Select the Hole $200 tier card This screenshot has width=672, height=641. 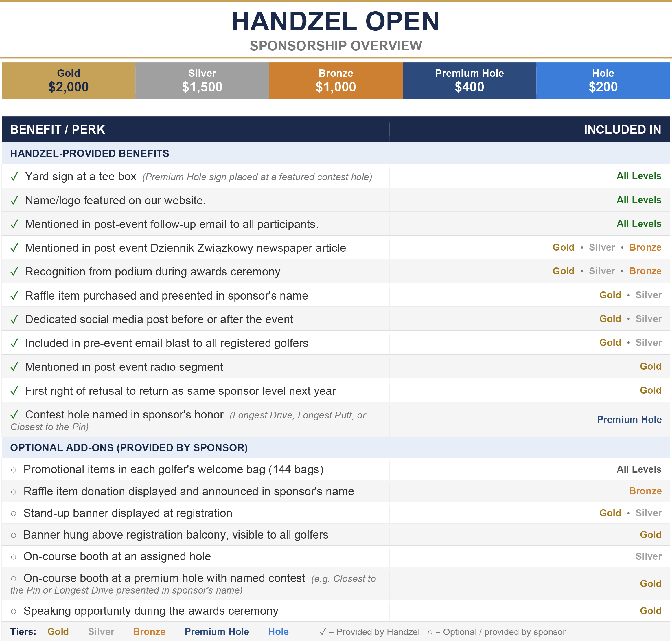click(603, 81)
